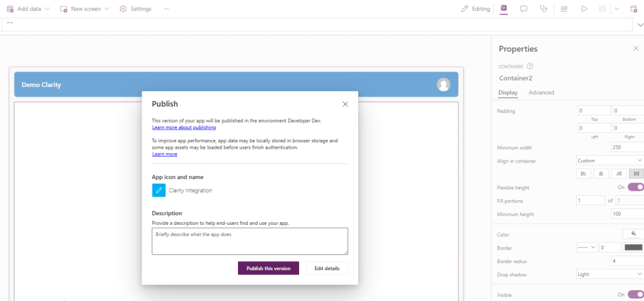Open the Comments pane icon
644x301 pixels.
(x=523, y=9)
